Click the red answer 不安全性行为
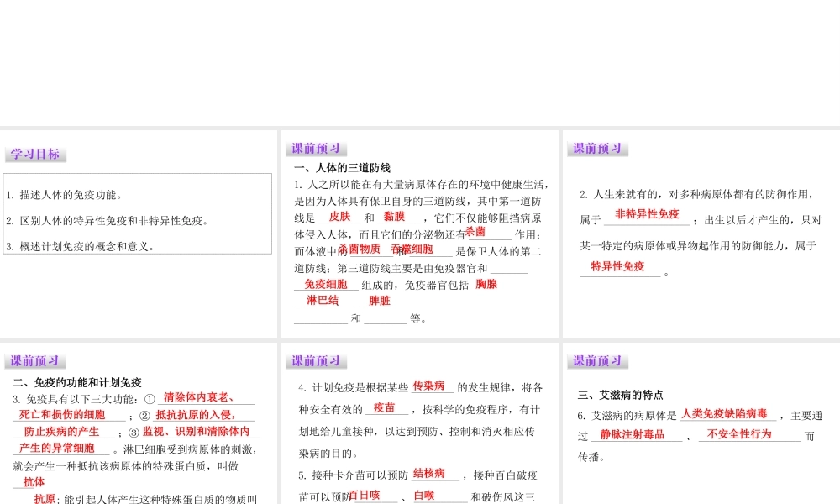The image size is (840, 504). (739, 434)
